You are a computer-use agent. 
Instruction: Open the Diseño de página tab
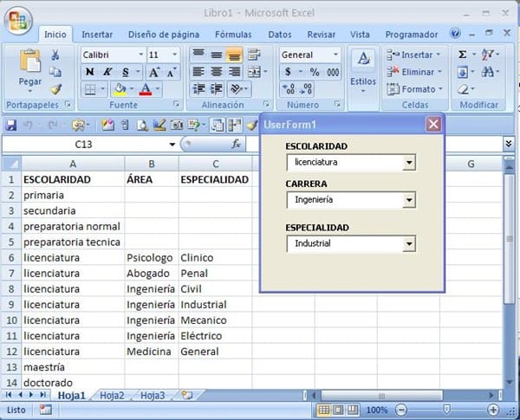(164, 35)
